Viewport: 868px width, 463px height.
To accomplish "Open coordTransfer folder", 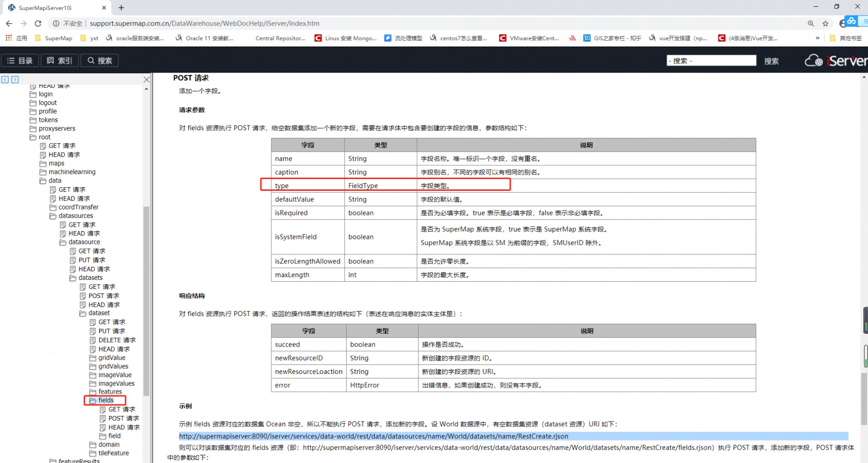I will (x=74, y=207).
